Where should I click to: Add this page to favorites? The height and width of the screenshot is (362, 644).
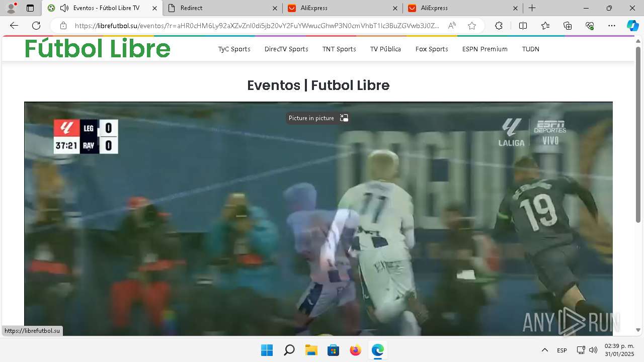472,26
